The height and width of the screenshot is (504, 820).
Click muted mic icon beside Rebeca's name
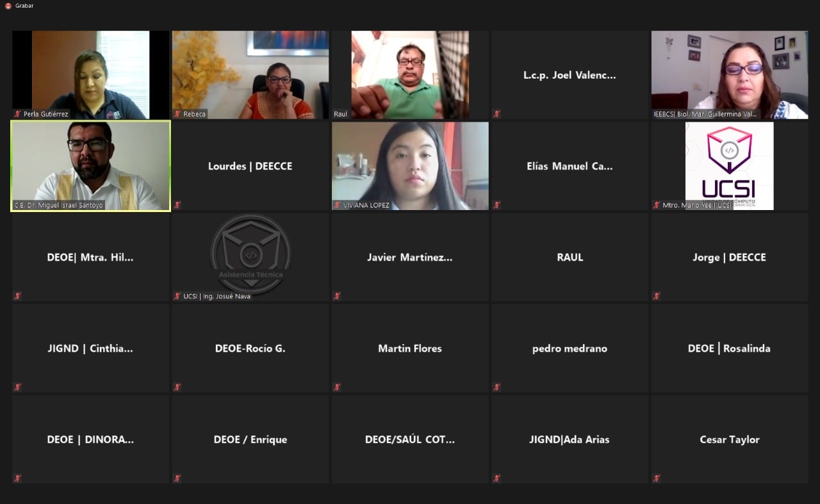[177, 114]
